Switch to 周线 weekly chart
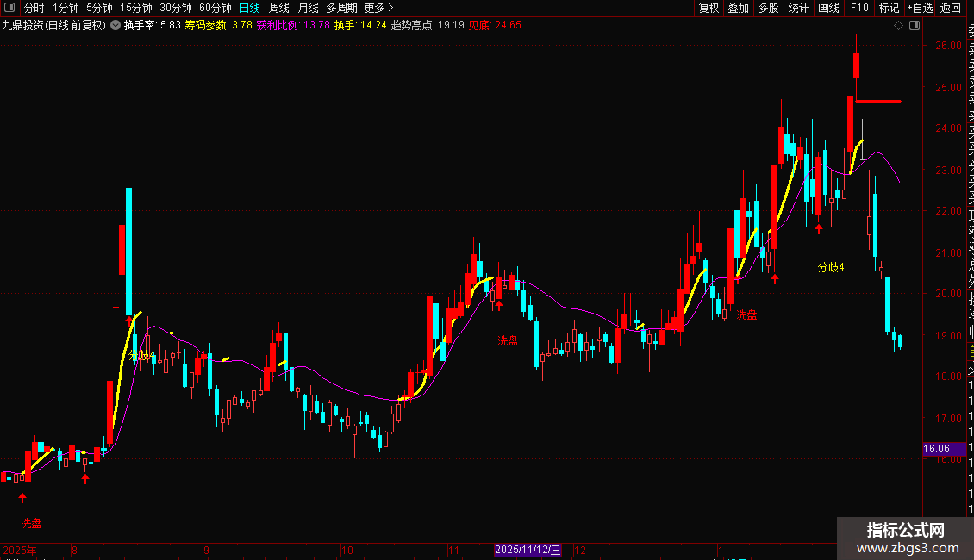The height and width of the screenshot is (560, 974). 279,8
